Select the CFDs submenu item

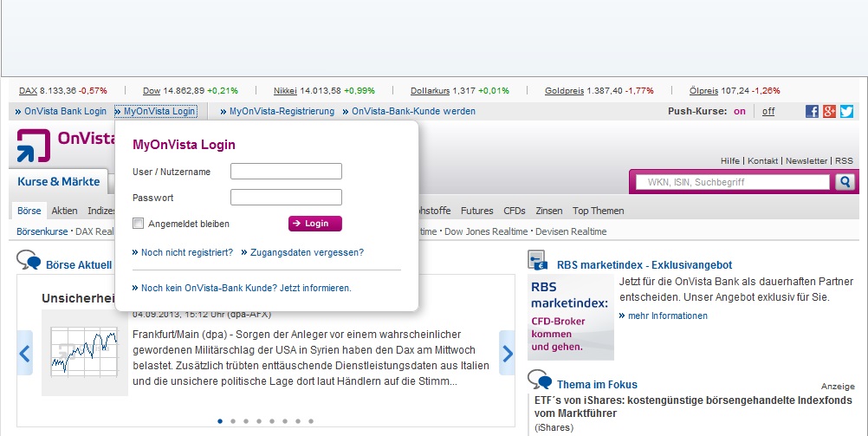click(515, 211)
